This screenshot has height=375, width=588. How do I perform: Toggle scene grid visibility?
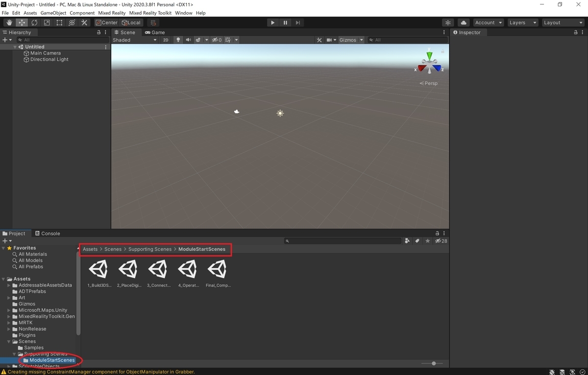(x=228, y=40)
